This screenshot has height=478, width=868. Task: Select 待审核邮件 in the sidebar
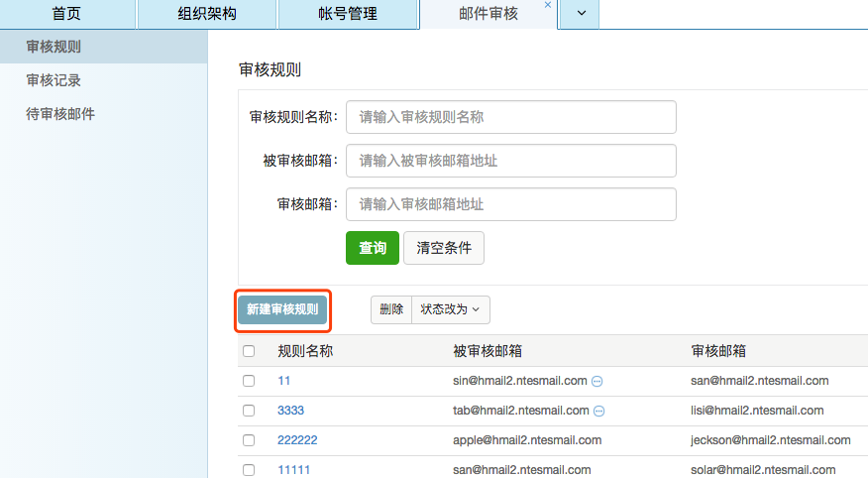click(x=60, y=114)
